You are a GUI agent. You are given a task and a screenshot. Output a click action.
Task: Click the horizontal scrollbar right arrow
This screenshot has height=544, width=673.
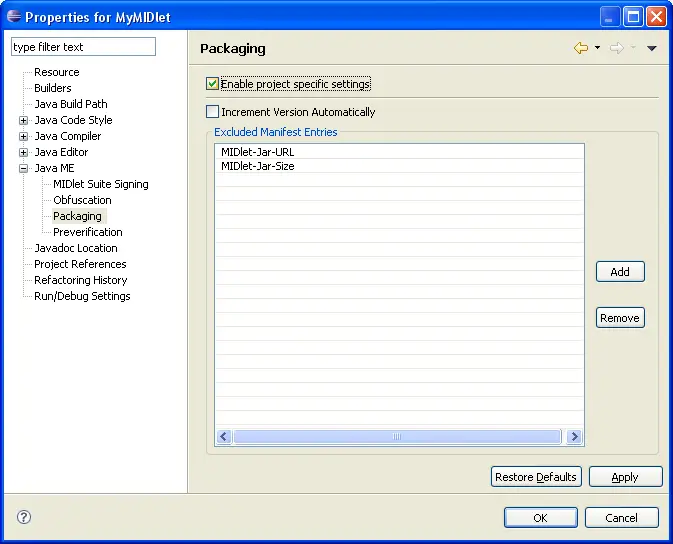click(574, 437)
